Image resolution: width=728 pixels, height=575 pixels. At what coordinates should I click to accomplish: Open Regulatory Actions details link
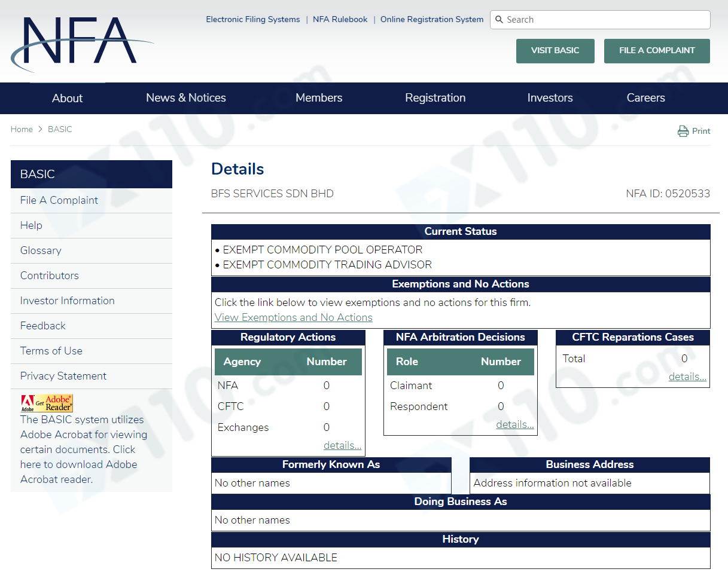[342, 446]
